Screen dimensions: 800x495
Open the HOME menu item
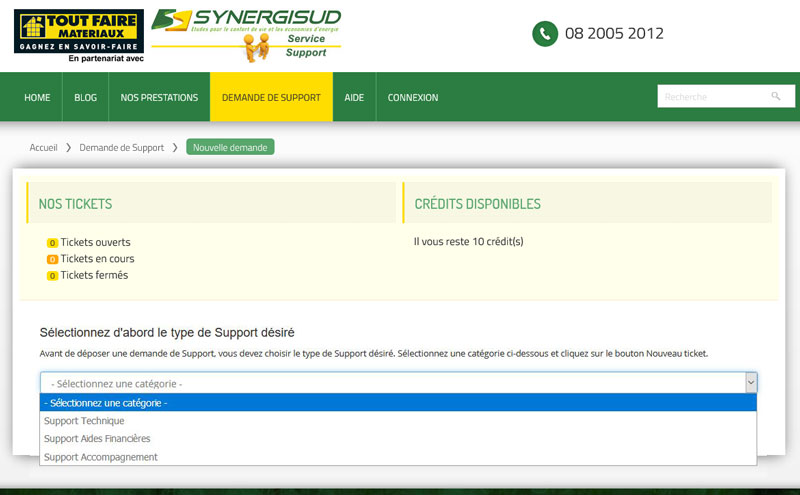[37, 98]
